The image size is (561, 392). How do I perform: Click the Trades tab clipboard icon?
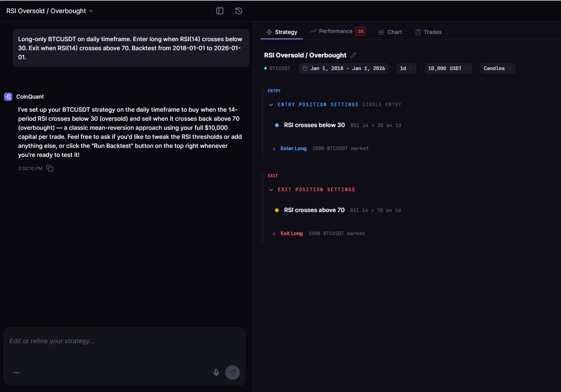[x=418, y=32]
